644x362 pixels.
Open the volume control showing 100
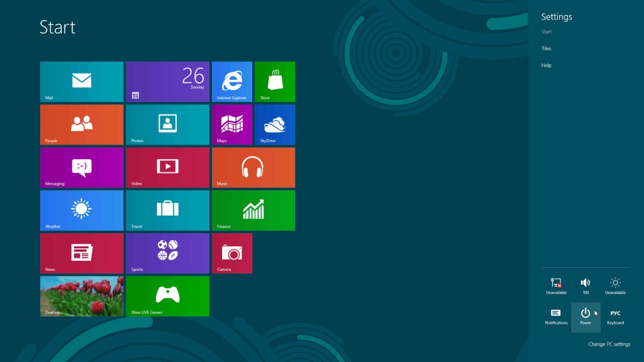(x=586, y=286)
